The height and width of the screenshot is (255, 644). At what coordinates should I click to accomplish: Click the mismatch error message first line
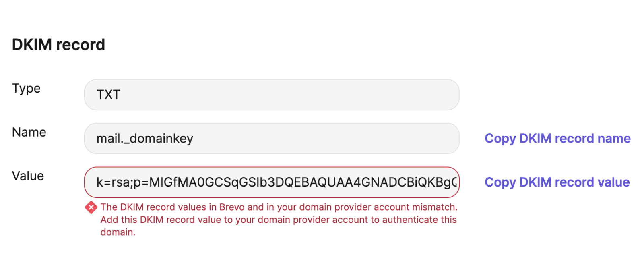(x=279, y=207)
